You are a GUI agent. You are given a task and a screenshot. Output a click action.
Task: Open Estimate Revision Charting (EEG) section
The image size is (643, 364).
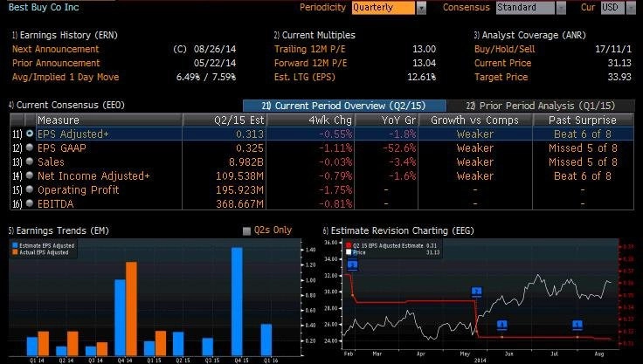398,230
